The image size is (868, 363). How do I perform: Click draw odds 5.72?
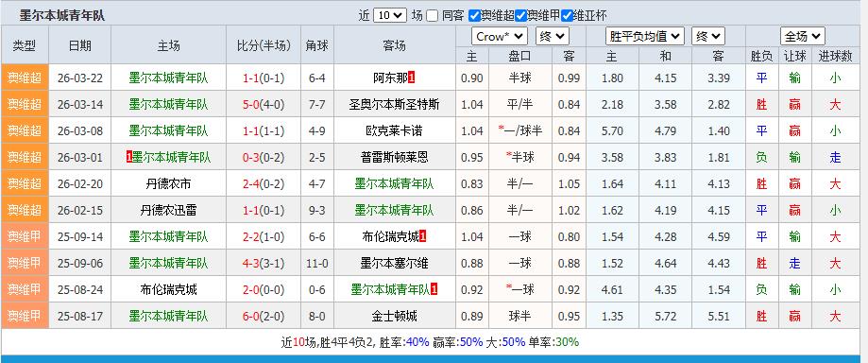tap(665, 317)
